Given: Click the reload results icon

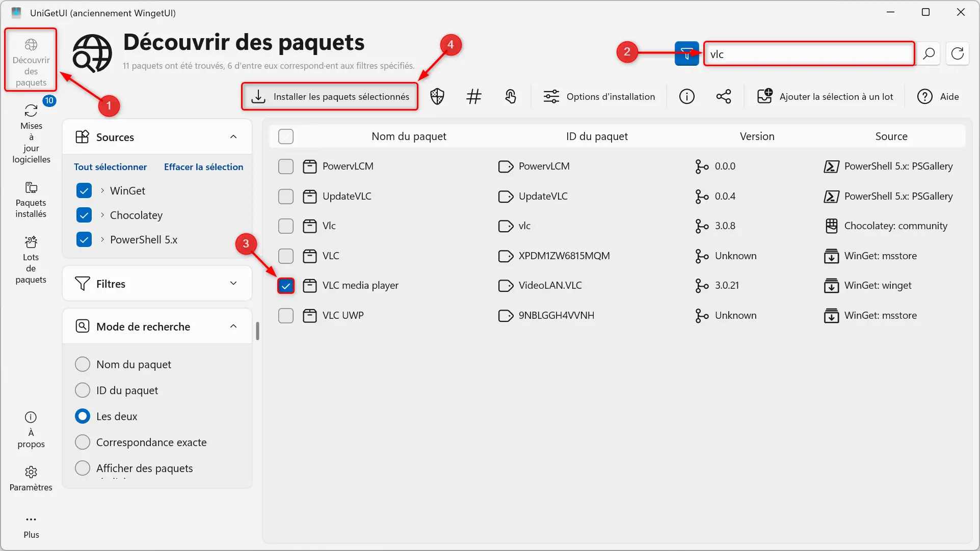Looking at the screenshot, I should 958,53.
